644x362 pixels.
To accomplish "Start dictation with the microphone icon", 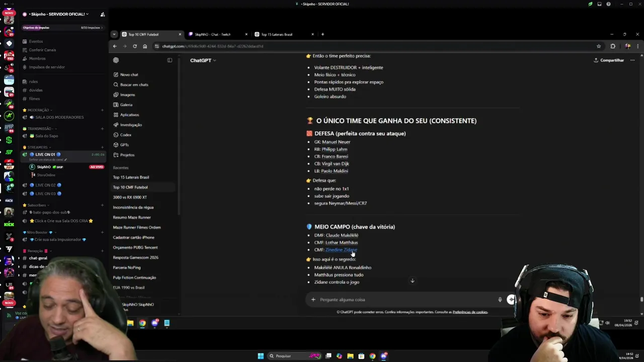I will [500, 300].
